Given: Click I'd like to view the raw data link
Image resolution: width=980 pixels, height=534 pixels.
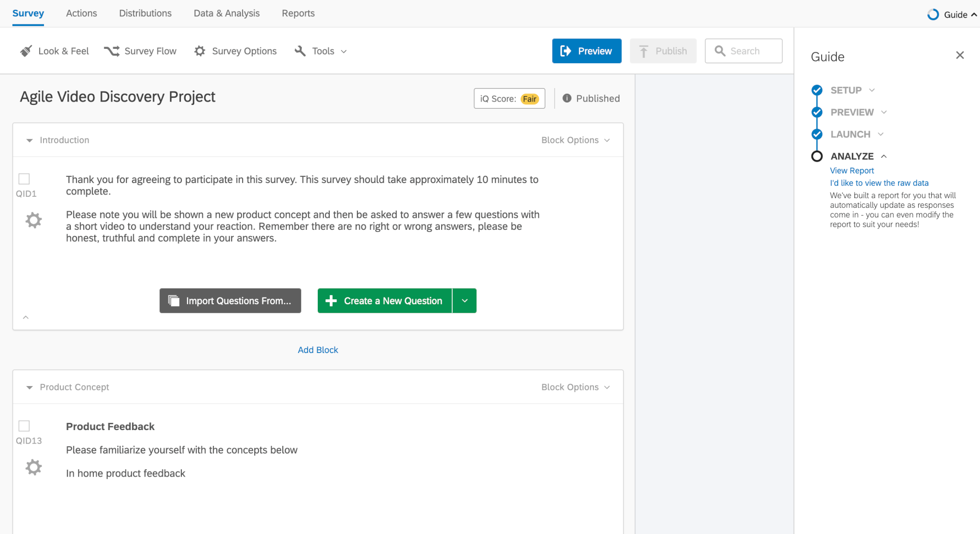Looking at the screenshot, I should pos(879,183).
